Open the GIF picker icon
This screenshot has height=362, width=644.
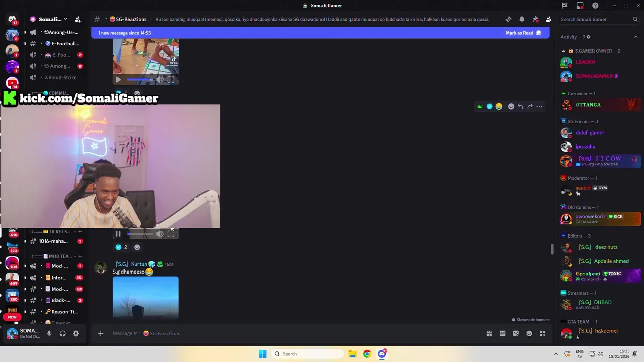point(502,333)
